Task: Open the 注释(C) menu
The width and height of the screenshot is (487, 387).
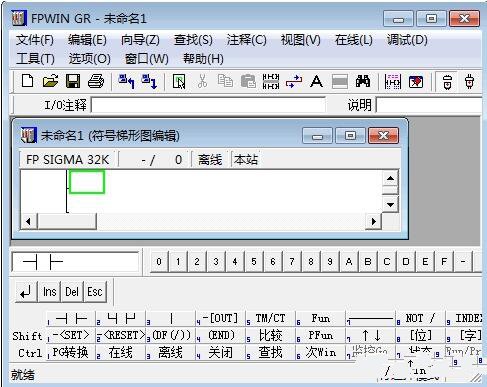Action: 246,40
